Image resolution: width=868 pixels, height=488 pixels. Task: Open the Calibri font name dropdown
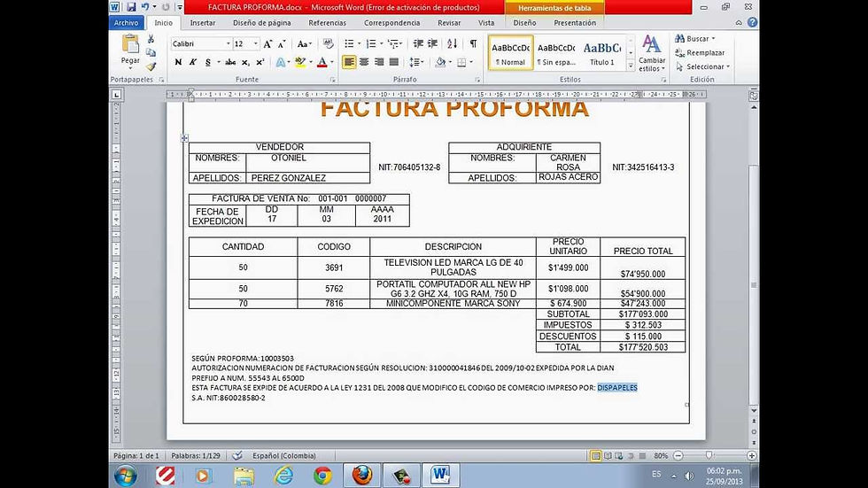pos(229,43)
